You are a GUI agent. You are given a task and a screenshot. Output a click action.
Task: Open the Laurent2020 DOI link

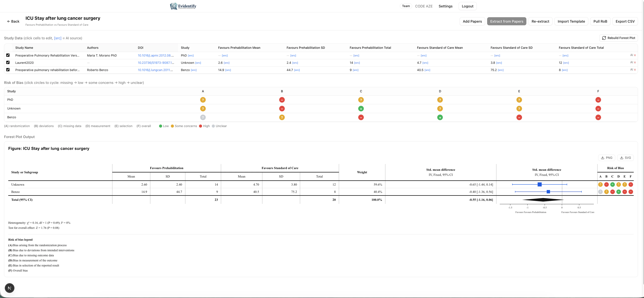tap(156, 63)
